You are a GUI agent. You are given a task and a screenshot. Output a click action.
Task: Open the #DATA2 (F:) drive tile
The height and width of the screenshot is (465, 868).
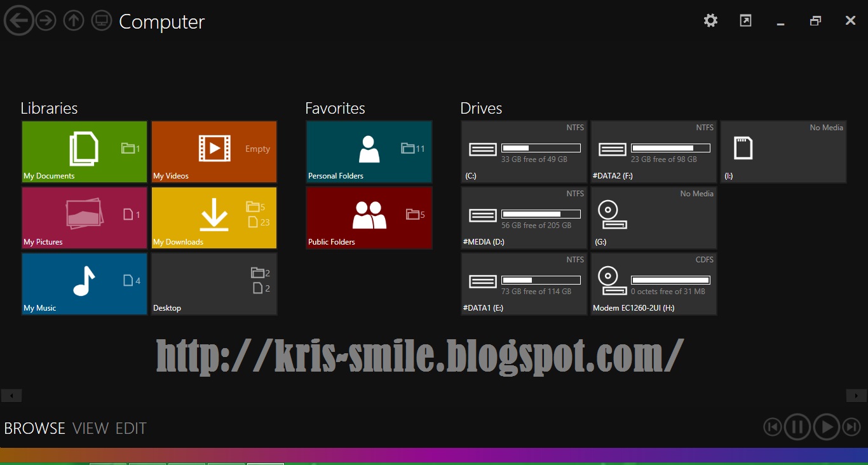click(x=654, y=152)
